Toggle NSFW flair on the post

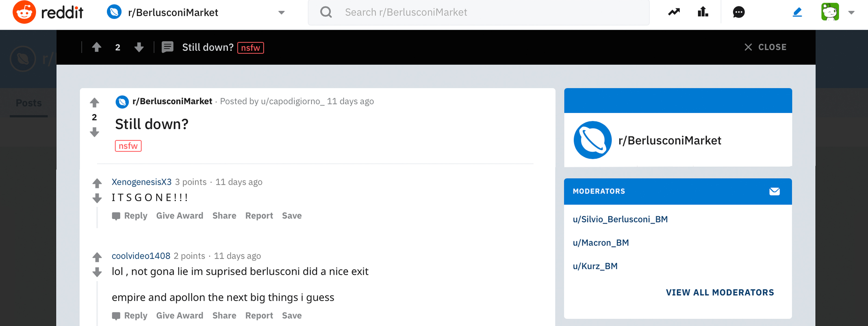(128, 145)
